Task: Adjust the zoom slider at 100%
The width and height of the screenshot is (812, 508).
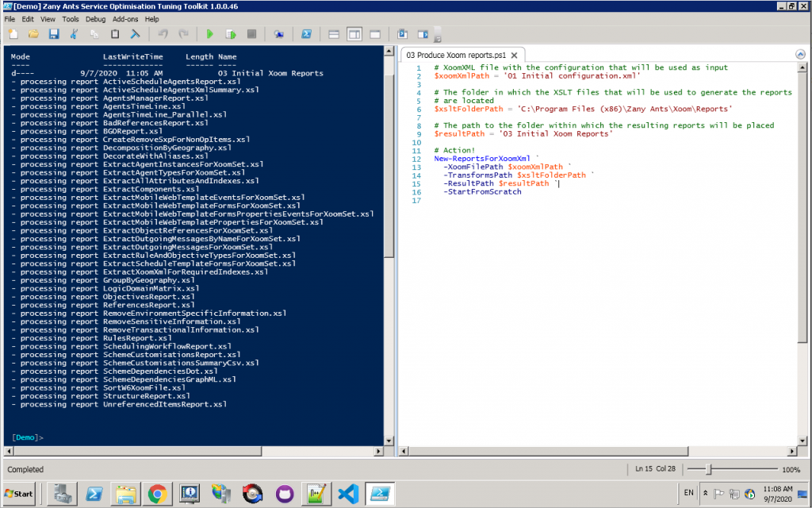Action: tap(709, 469)
